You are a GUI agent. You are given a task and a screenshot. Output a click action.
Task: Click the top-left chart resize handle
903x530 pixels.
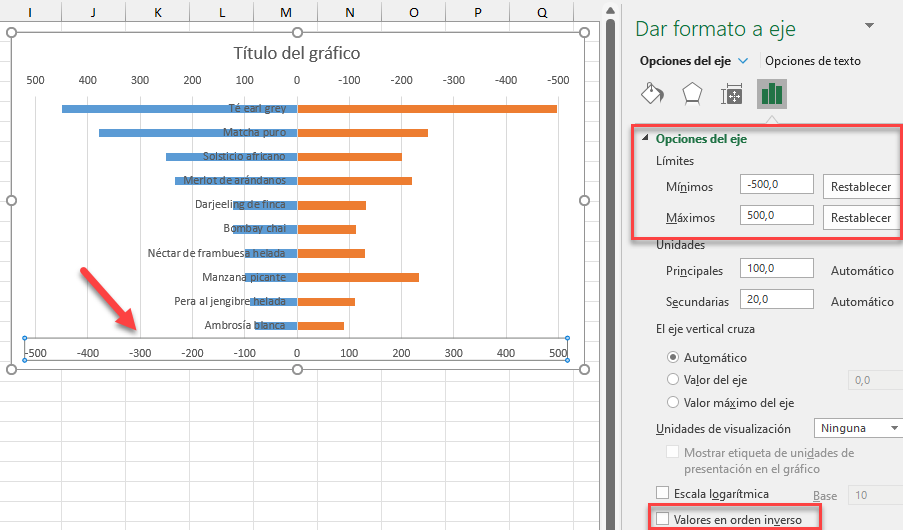click(x=12, y=33)
